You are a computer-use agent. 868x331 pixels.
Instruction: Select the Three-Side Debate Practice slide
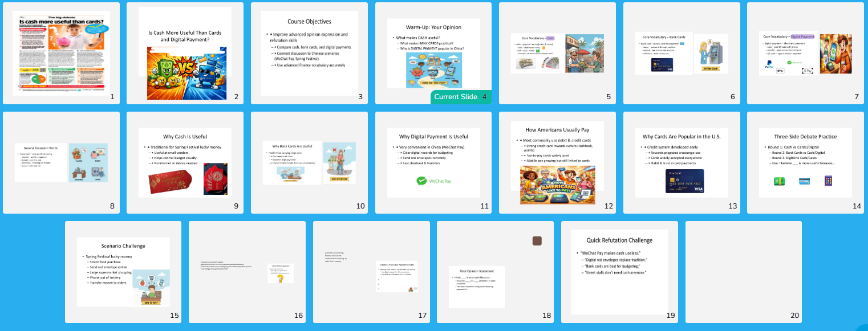805,162
